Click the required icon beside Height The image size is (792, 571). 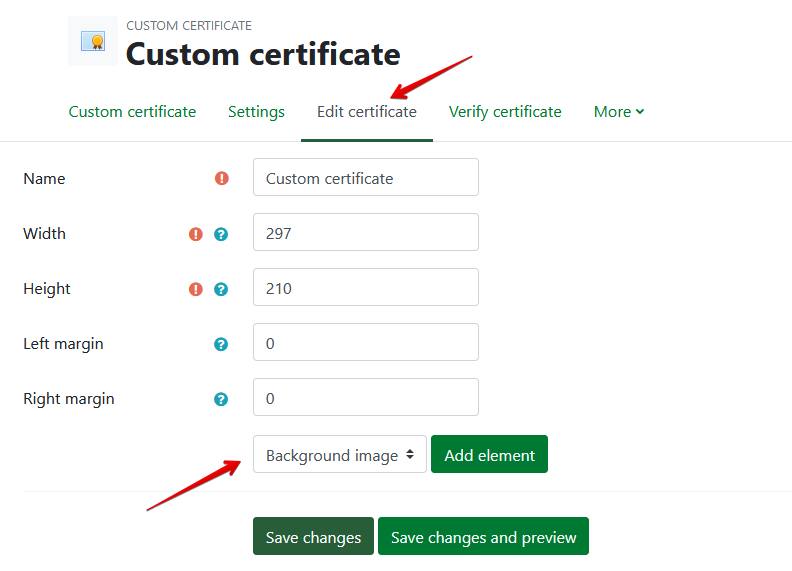click(196, 289)
